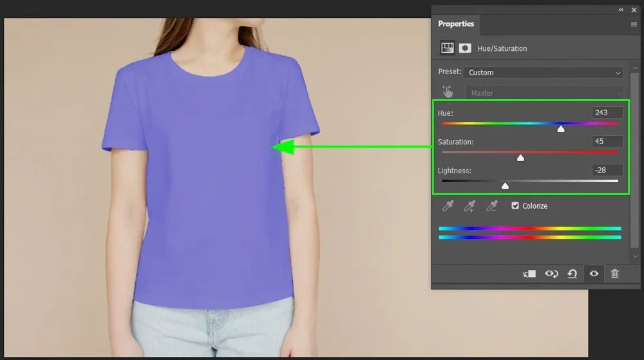Click the Saturation value field showing 45
The width and height of the screenshot is (644, 360).
[x=607, y=141]
